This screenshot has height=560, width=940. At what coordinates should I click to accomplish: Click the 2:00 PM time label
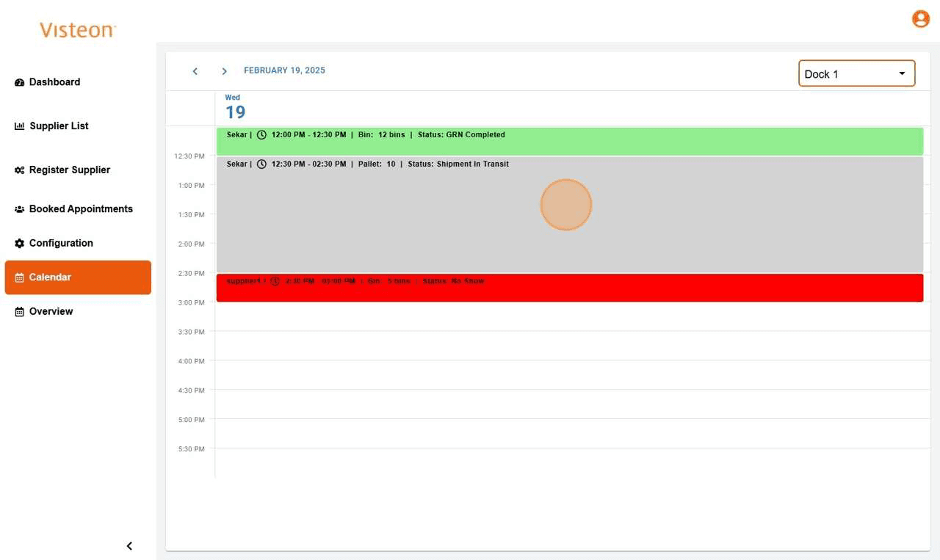coord(192,244)
